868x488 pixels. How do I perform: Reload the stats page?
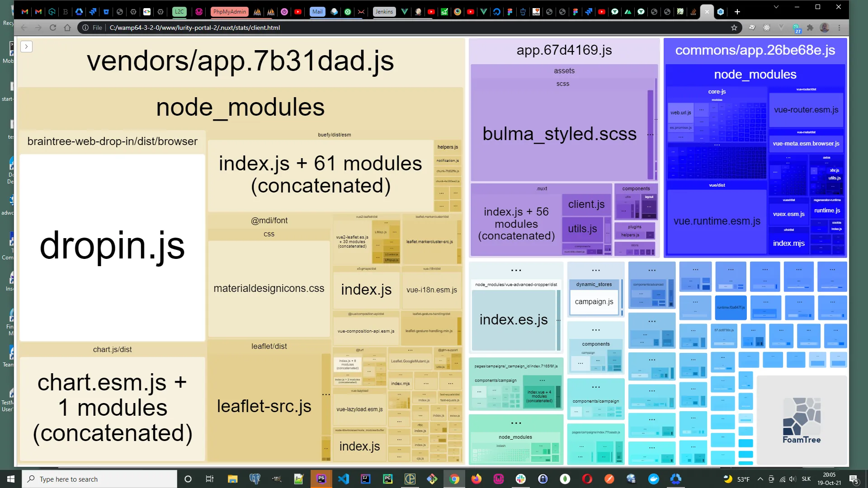pyautogui.click(x=53, y=28)
